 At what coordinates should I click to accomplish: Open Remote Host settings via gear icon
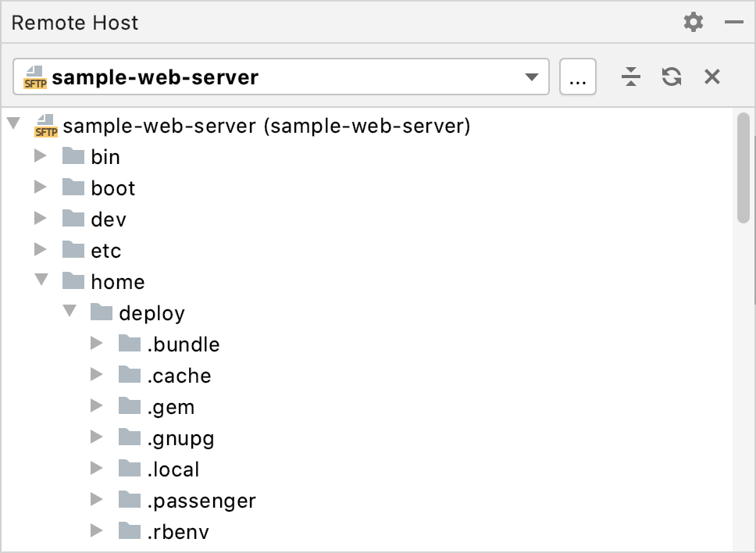coord(692,22)
